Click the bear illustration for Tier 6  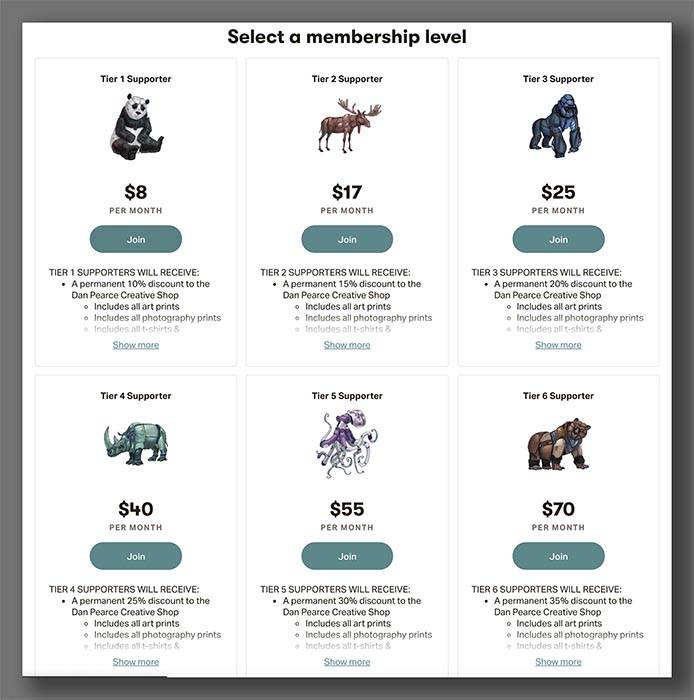point(559,445)
